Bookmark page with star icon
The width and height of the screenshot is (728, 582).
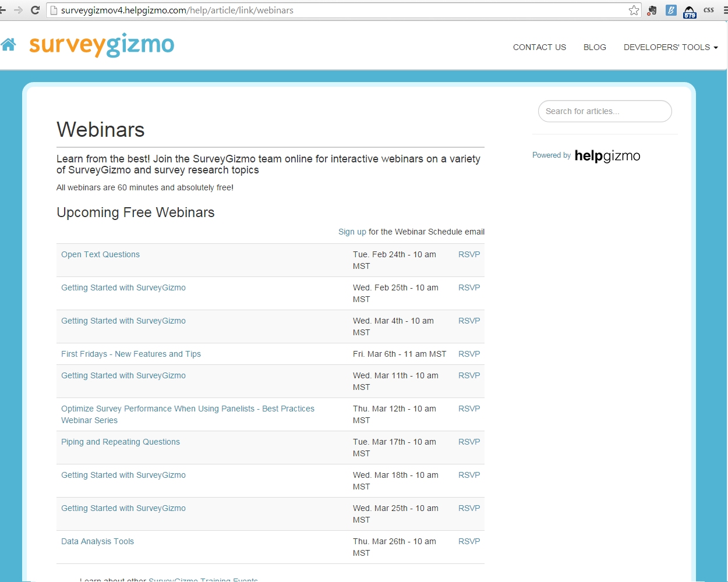[634, 10]
